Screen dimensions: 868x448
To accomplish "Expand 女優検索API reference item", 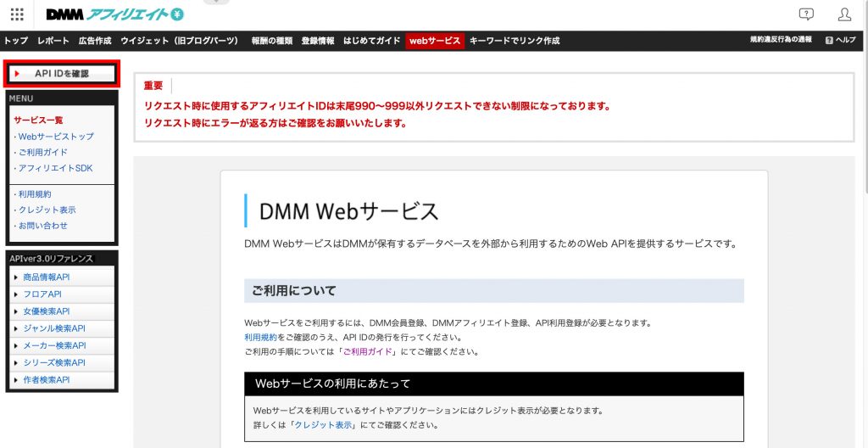I will [x=62, y=311].
